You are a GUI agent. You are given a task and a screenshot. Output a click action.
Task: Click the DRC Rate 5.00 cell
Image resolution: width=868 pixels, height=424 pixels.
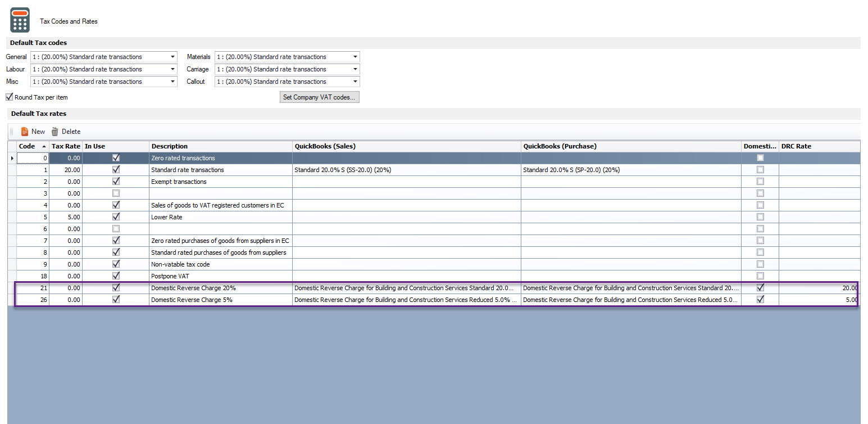click(819, 300)
